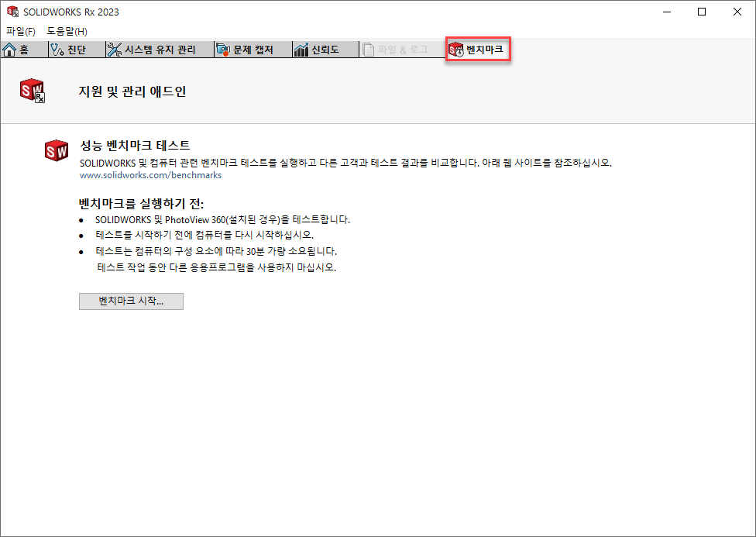This screenshot has width=756, height=537.
Task: Click the 성능 벤치마크 테스트 heading
Action: click(135, 145)
